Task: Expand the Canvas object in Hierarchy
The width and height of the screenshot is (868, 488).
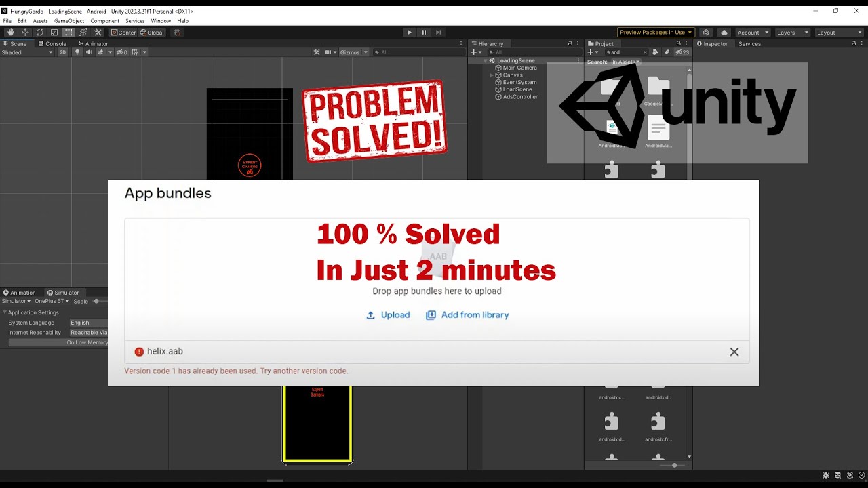Action: coord(492,75)
